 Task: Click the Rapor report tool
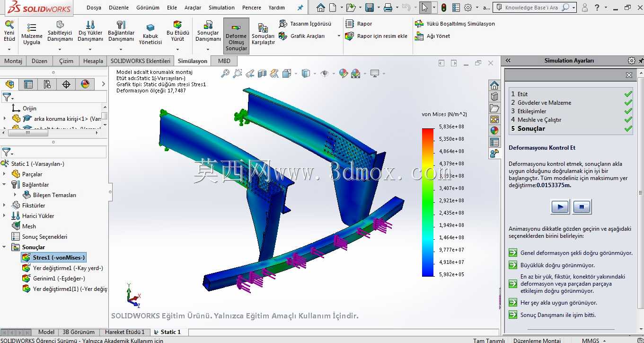tap(359, 24)
